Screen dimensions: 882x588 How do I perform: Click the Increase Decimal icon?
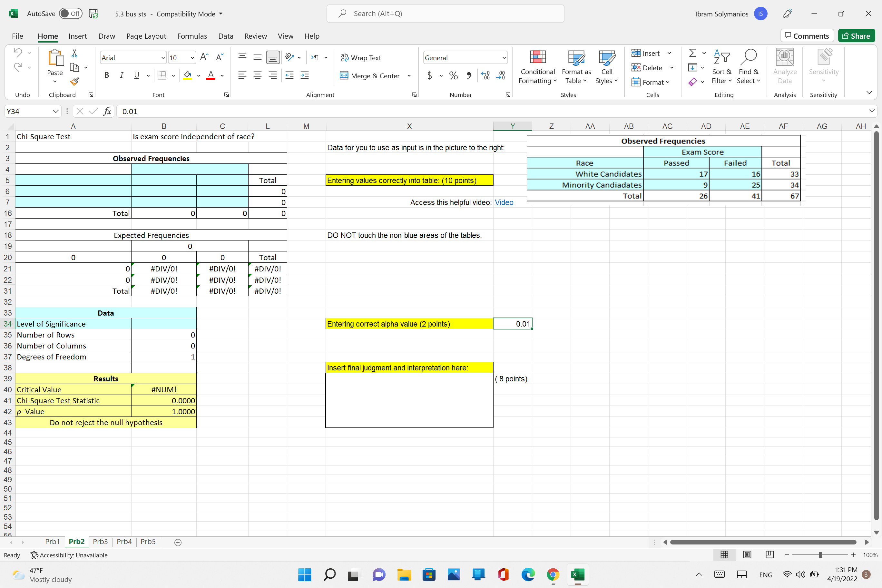pos(485,76)
